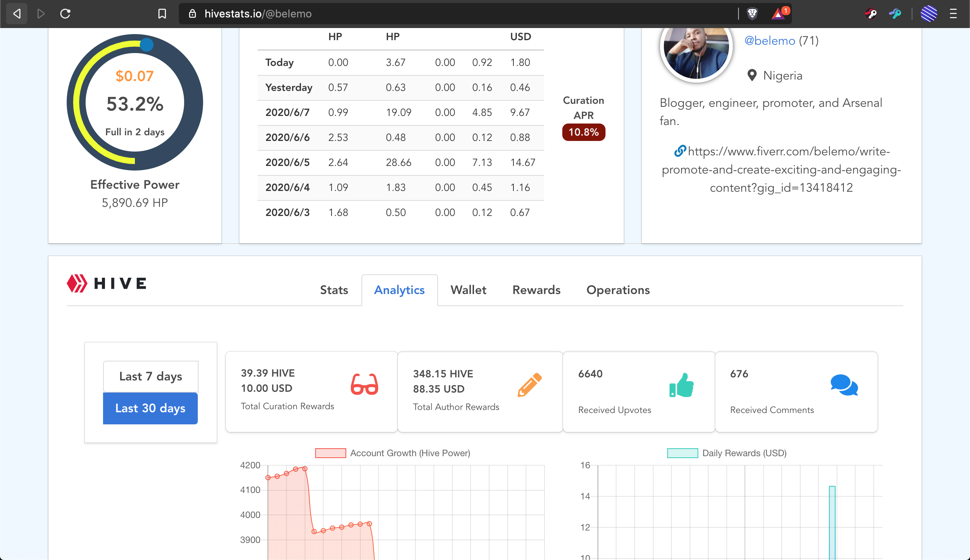The image size is (970, 560).
Task: Click the location pin icon near Nigeria
Action: click(x=752, y=75)
